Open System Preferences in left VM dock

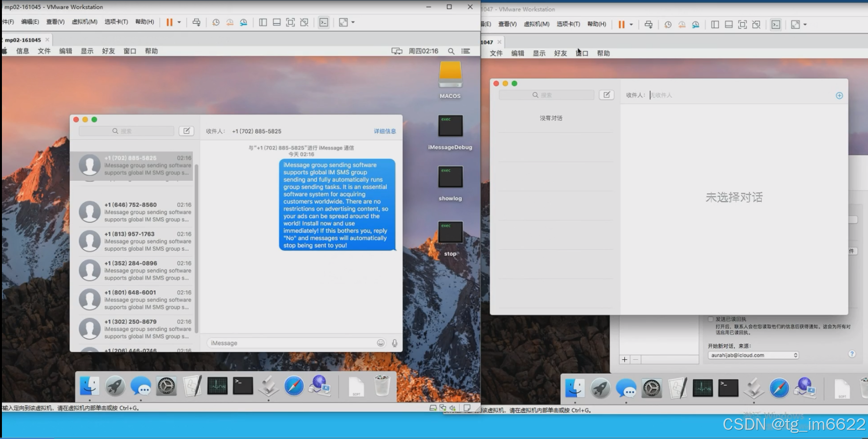click(166, 386)
